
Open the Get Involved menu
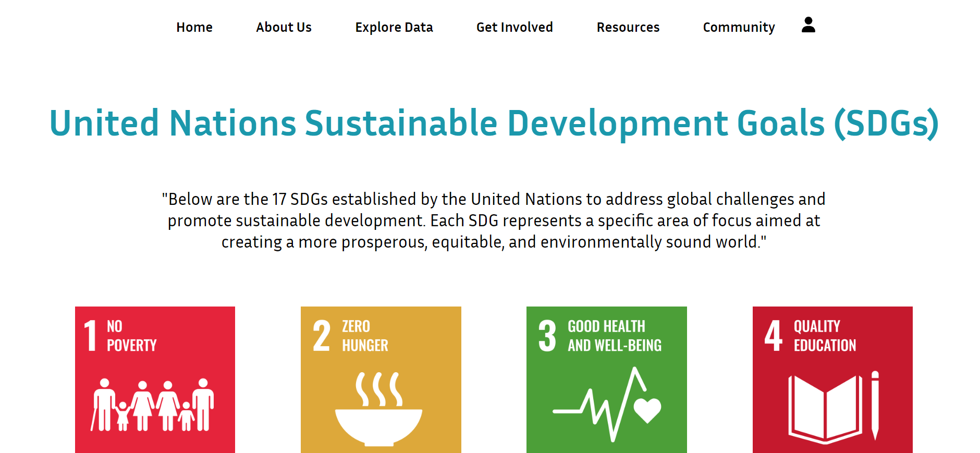514,27
